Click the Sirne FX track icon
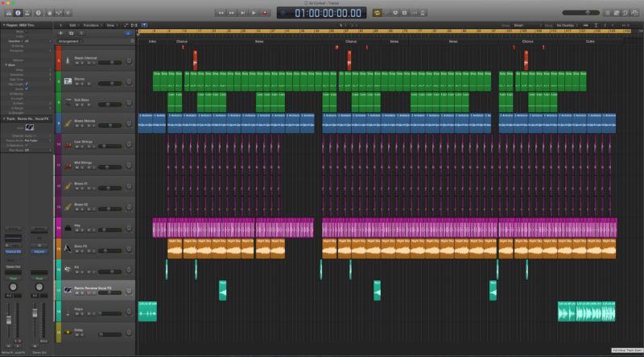Image resolution: width=644 pixels, height=357 pixels. pos(68,248)
